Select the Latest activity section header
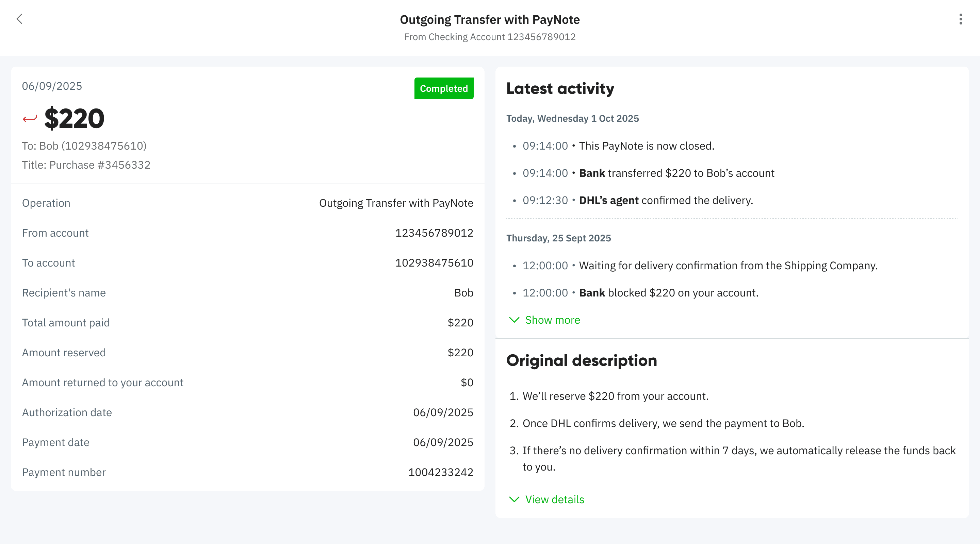Viewport: 980px width, 544px height. coord(560,89)
